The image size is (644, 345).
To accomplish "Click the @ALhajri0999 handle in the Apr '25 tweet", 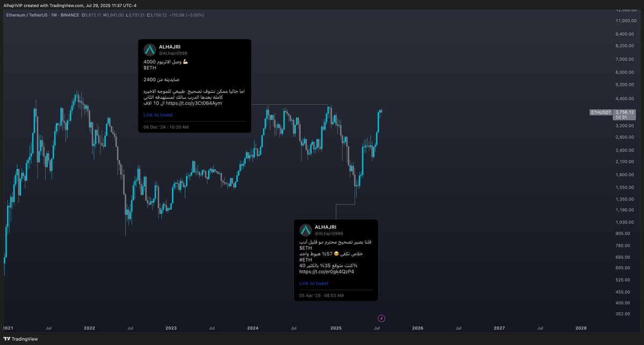I will (x=328, y=233).
